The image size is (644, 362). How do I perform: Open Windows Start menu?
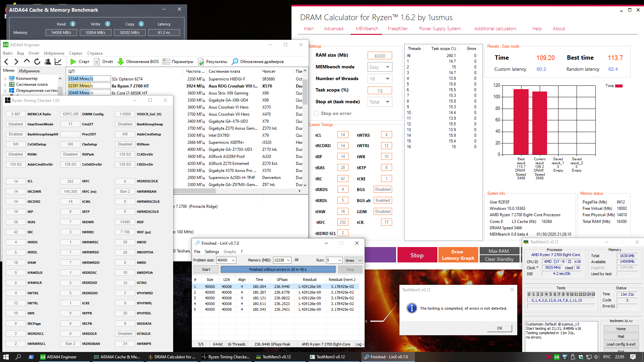click(6, 357)
